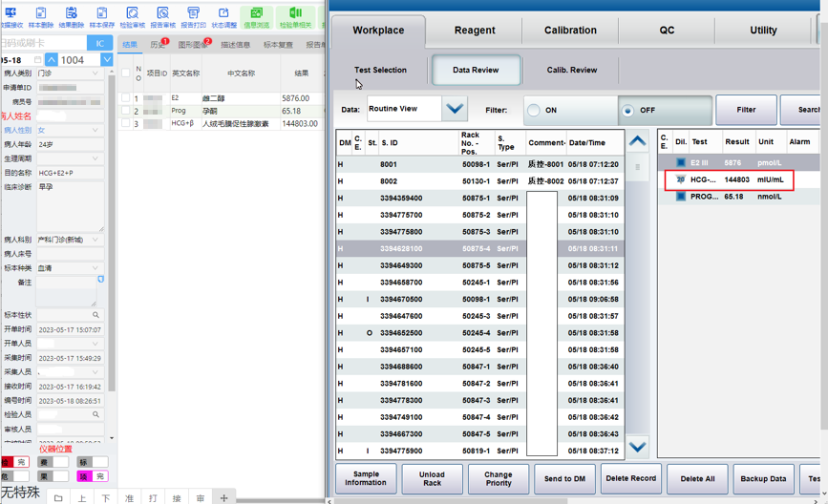This screenshot has height=504, width=828.
Task: Go to next sample with down arrow near 1004
Action: (107, 59)
